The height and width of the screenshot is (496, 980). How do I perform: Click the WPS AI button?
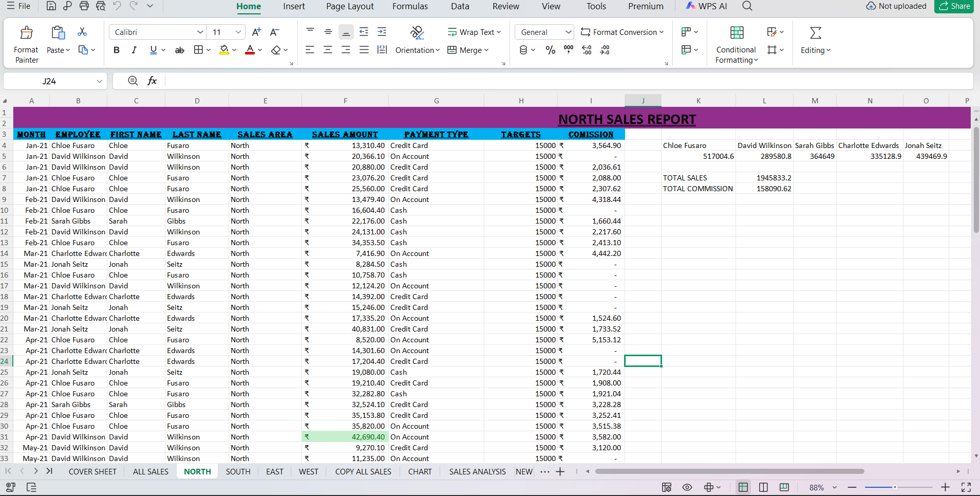tap(707, 6)
